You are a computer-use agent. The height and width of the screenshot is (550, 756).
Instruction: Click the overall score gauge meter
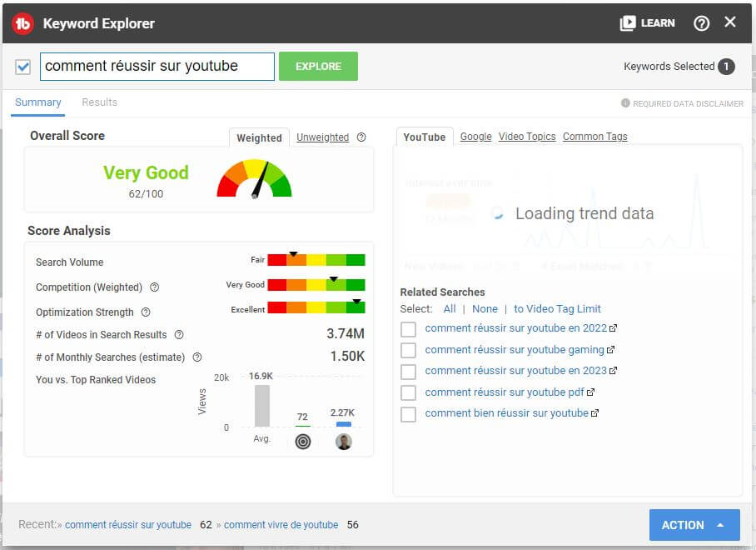254,178
